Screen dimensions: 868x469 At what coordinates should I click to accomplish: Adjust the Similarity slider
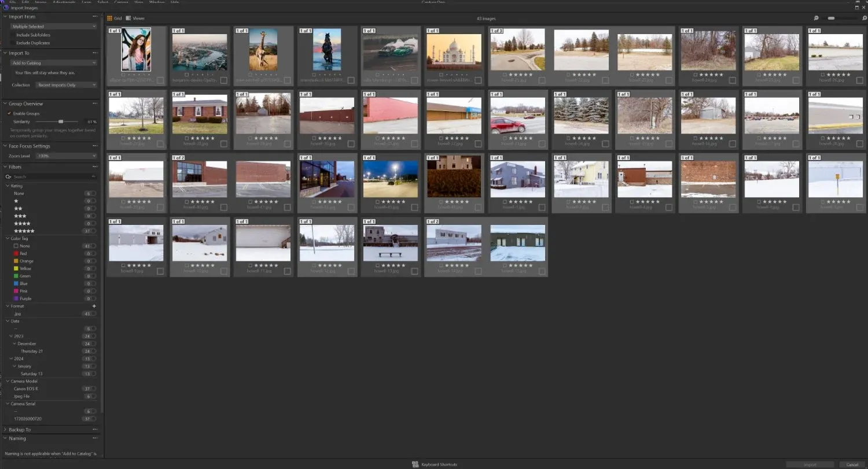coord(62,122)
